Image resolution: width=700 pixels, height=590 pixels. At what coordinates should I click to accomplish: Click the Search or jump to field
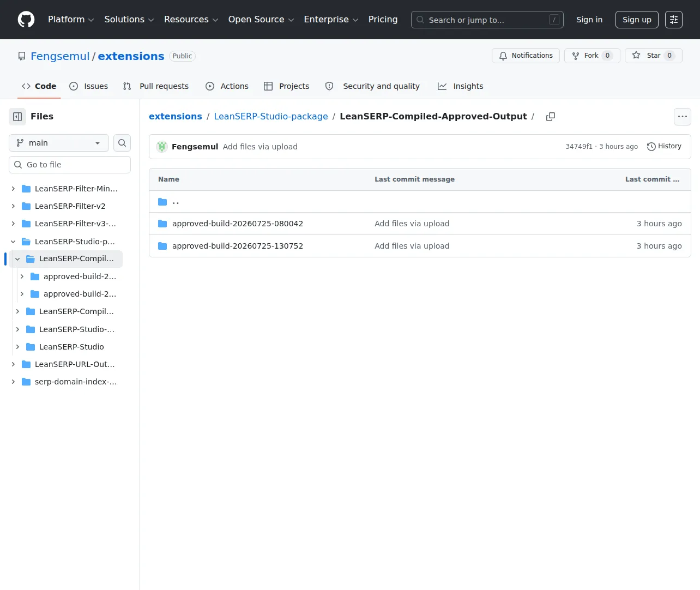click(487, 20)
